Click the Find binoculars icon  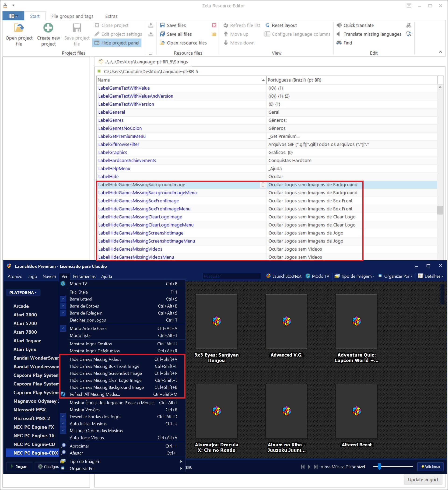pyautogui.click(x=339, y=43)
